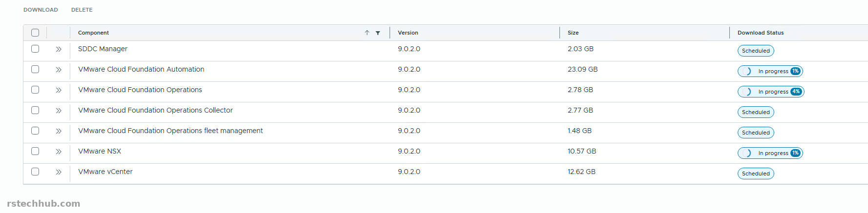Click the 10.57 GB size cell

582,151
